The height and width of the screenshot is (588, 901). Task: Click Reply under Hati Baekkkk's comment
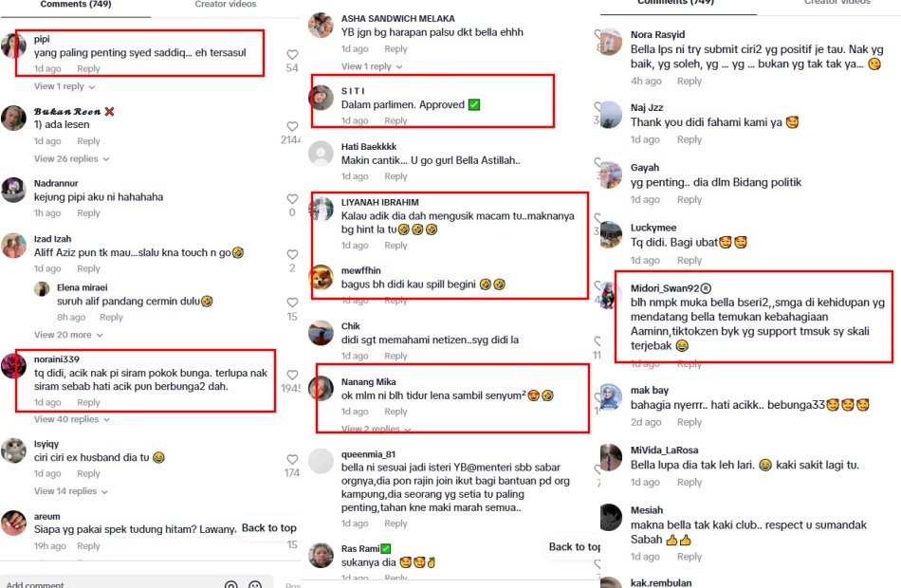[395, 175]
